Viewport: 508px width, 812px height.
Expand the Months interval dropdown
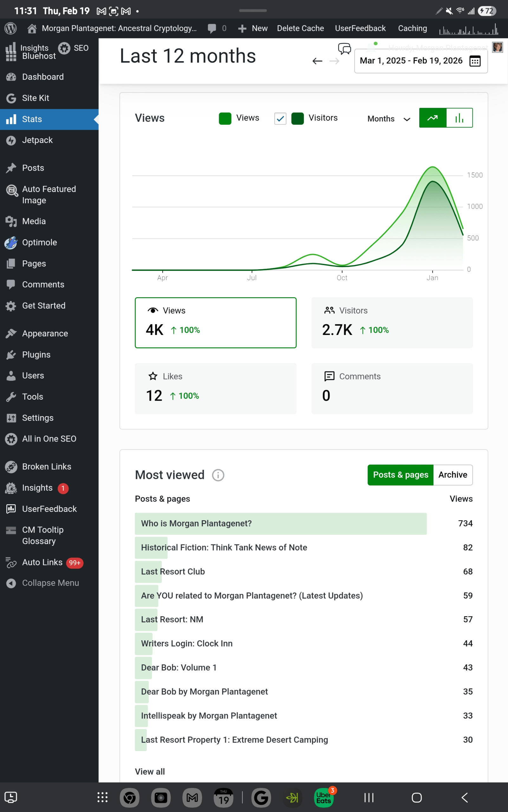point(389,119)
